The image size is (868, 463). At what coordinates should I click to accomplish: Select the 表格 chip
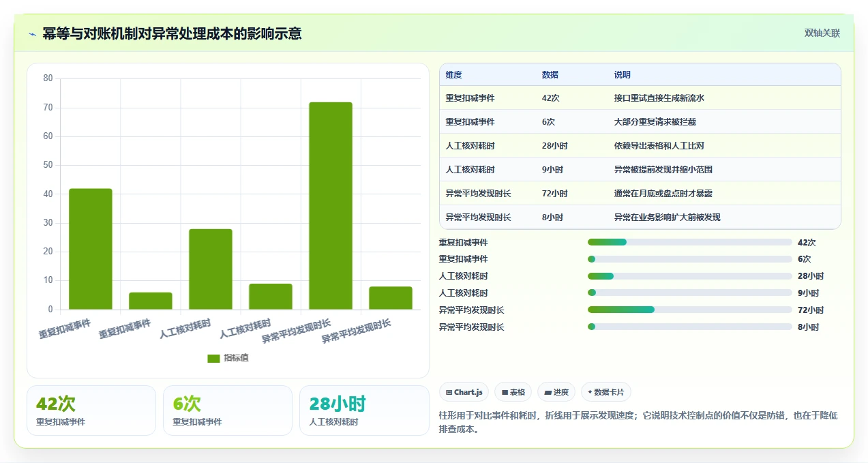[513, 392]
